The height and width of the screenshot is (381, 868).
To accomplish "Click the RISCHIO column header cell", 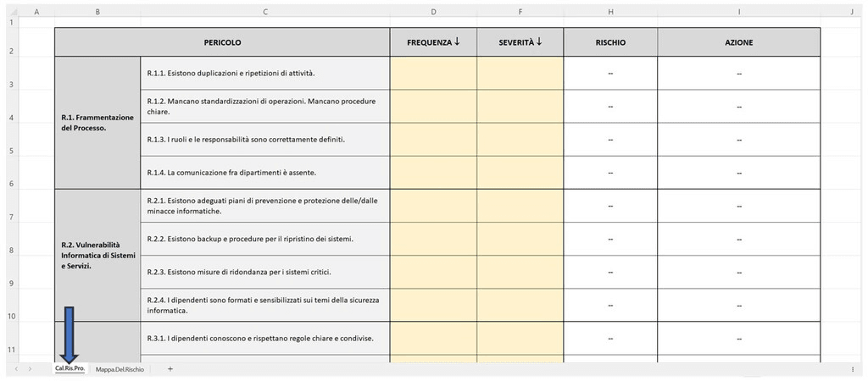I will tap(610, 42).
